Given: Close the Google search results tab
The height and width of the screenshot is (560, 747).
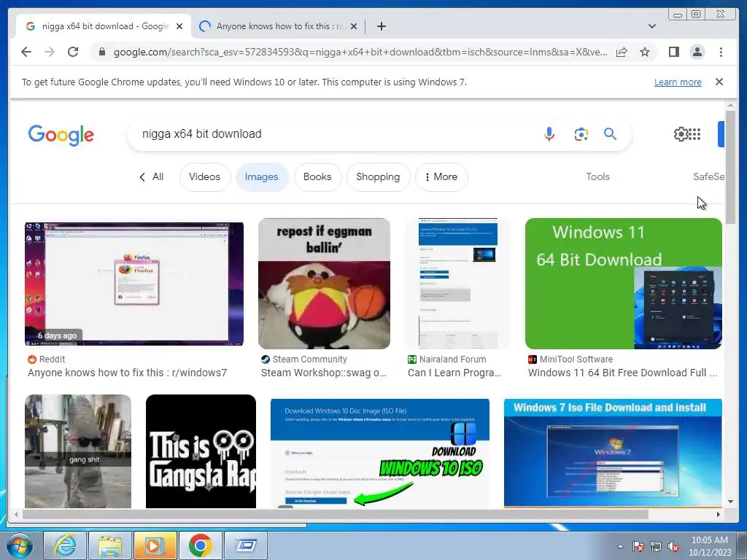Looking at the screenshot, I should 179,27.
